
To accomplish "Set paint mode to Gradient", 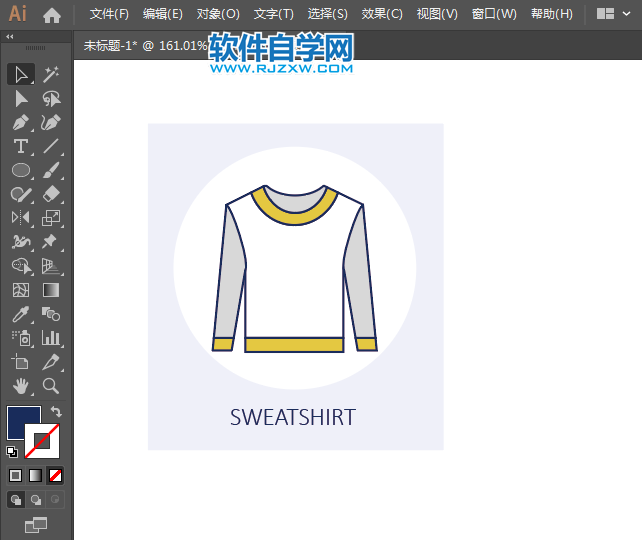I will [x=36, y=476].
